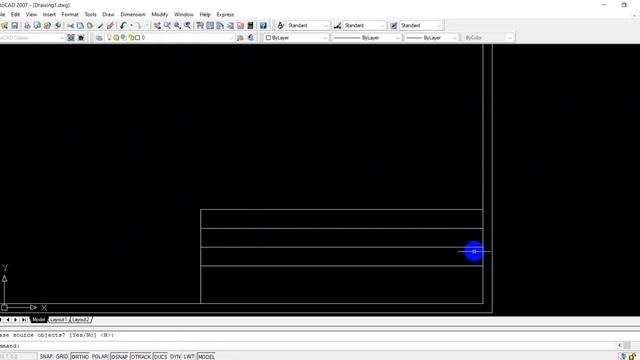Image resolution: width=640 pixels, height=360 pixels.
Task: Open the QuickCalc calculator icon
Action: tap(251, 25)
